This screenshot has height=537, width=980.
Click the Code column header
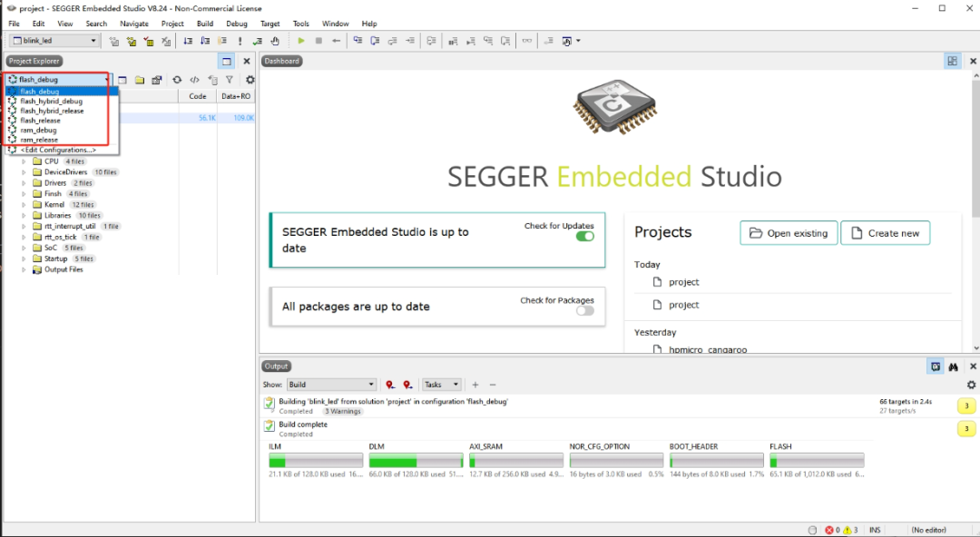pos(198,96)
